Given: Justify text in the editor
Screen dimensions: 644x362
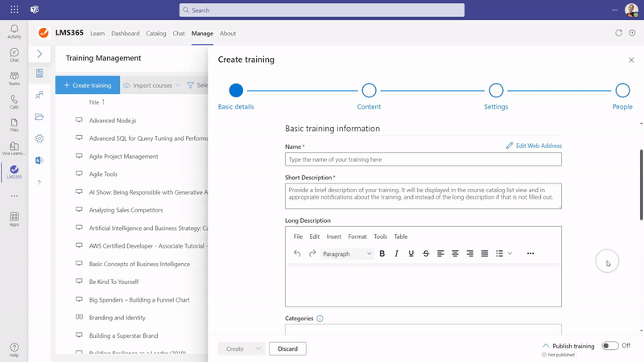Looking at the screenshot, I should (x=485, y=253).
